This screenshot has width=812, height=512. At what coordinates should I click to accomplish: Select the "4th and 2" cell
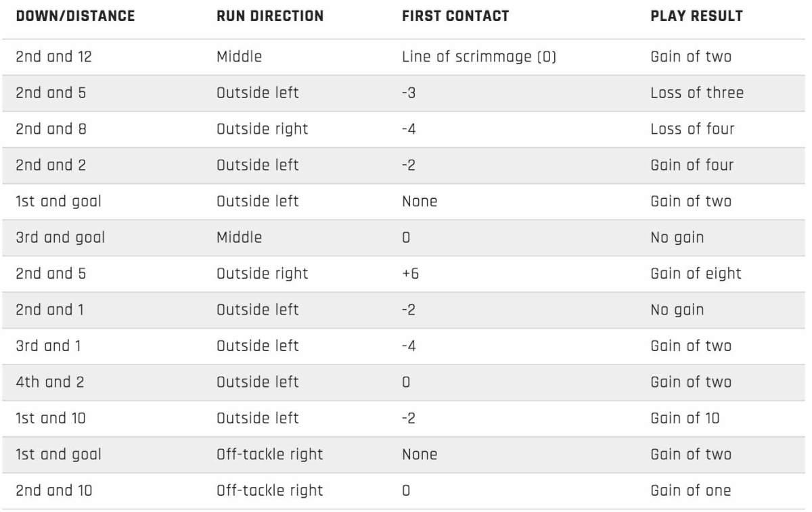point(50,382)
